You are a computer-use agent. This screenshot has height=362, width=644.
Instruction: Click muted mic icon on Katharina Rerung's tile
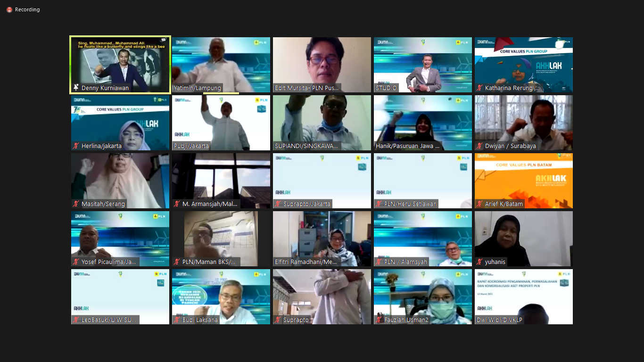point(480,88)
